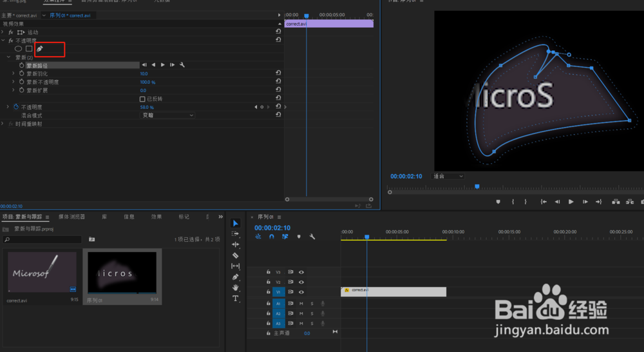Image resolution: width=644 pixels, height=352 pixels.
Task: Go to previous 不透明度 keyframe
Action: pyautogui.click(x=256, y=107)
